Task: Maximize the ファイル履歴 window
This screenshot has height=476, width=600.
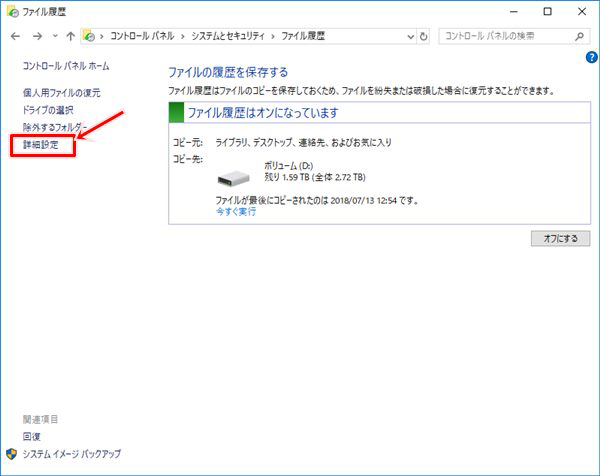Action: pyautogui.click(x=548, y=12)
